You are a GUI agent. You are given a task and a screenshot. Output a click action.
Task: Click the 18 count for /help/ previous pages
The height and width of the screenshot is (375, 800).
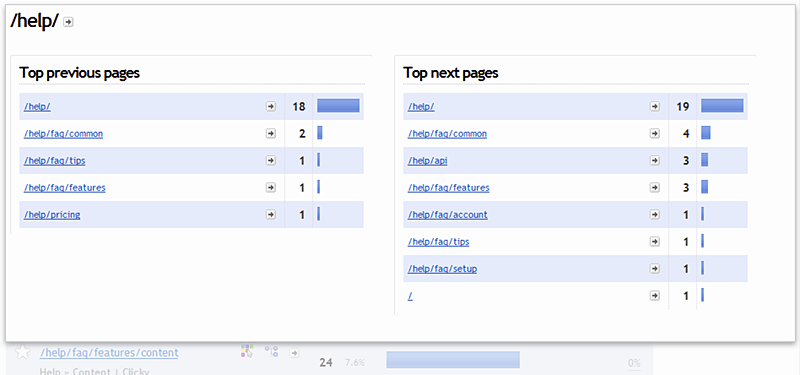[x=298, y=107]
